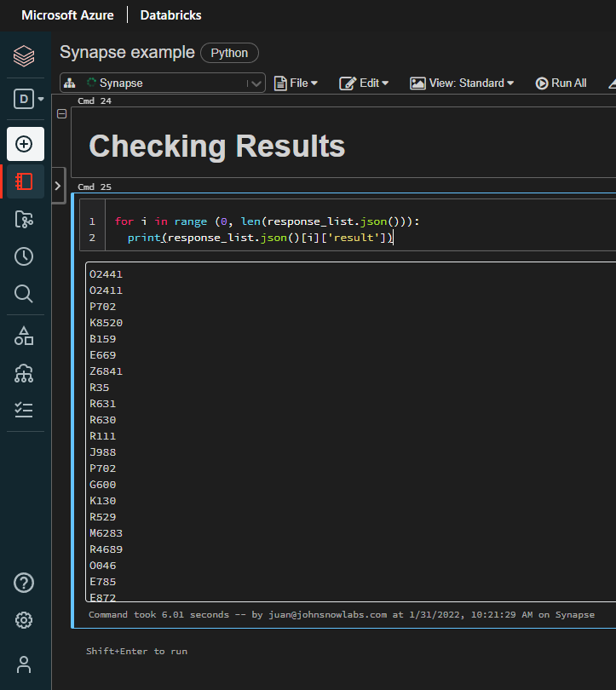Click the Create plus icon

(25, 144)
